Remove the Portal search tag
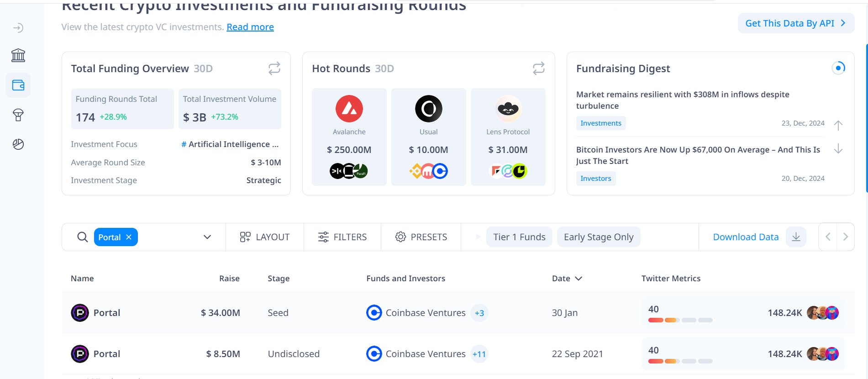This screenshot has width=868, height=379. click(x=129, y=237)
